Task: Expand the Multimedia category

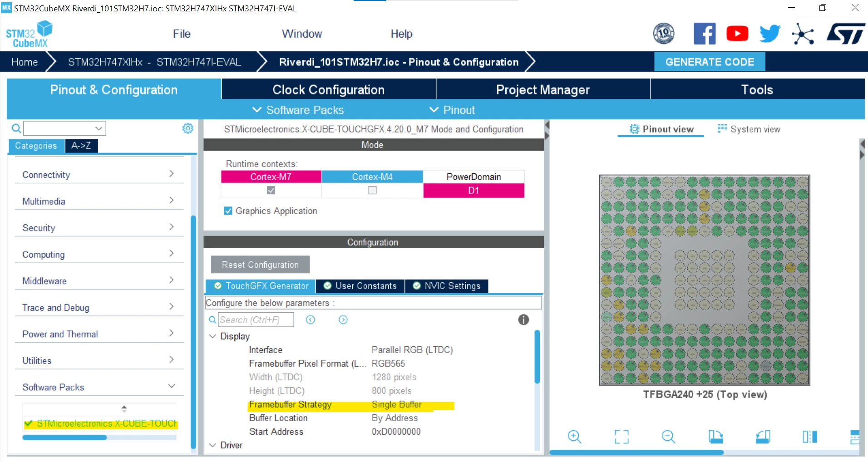Action: (99, 201)
